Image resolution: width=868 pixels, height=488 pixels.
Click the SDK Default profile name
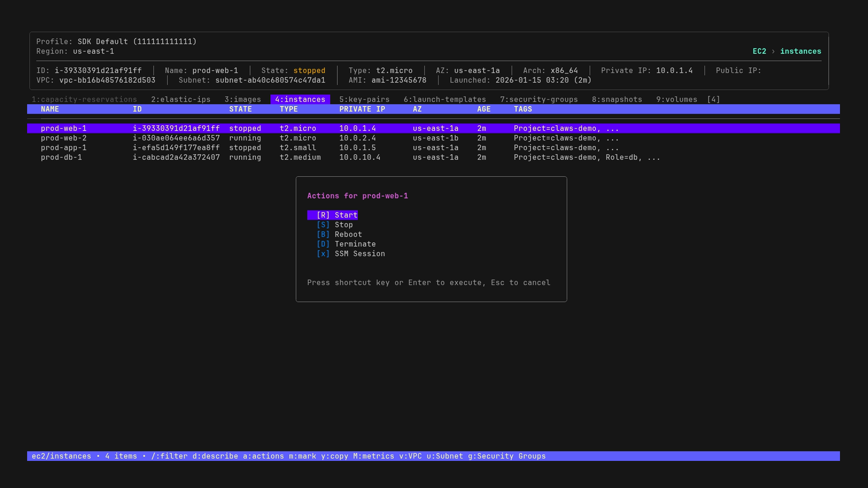(x=103, y=42)
